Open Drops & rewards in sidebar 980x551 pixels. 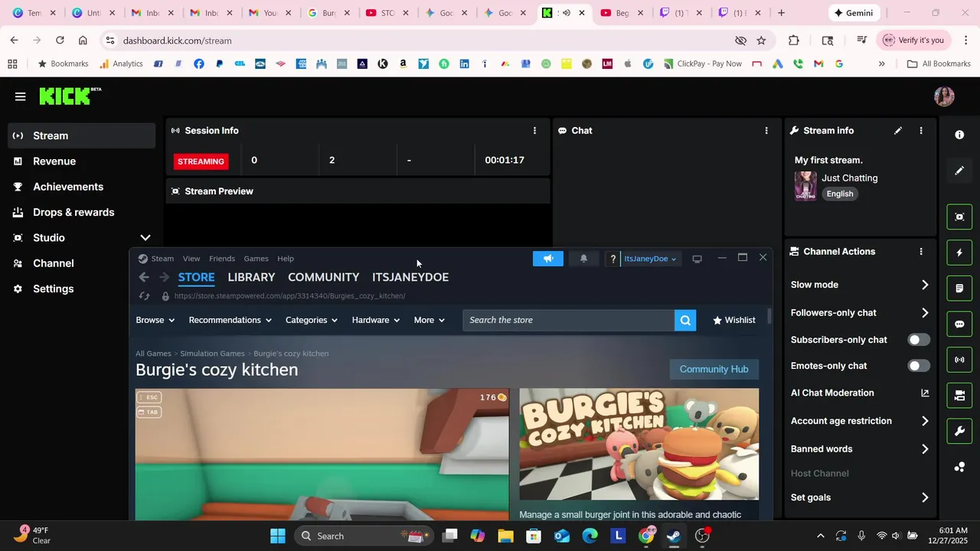pyautogui.click(x=73, y=213)
